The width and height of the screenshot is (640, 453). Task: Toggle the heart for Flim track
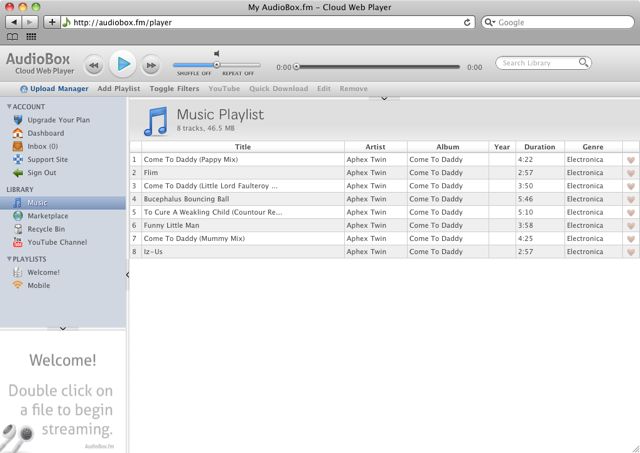pyautogui.click(x=631, y=173)
